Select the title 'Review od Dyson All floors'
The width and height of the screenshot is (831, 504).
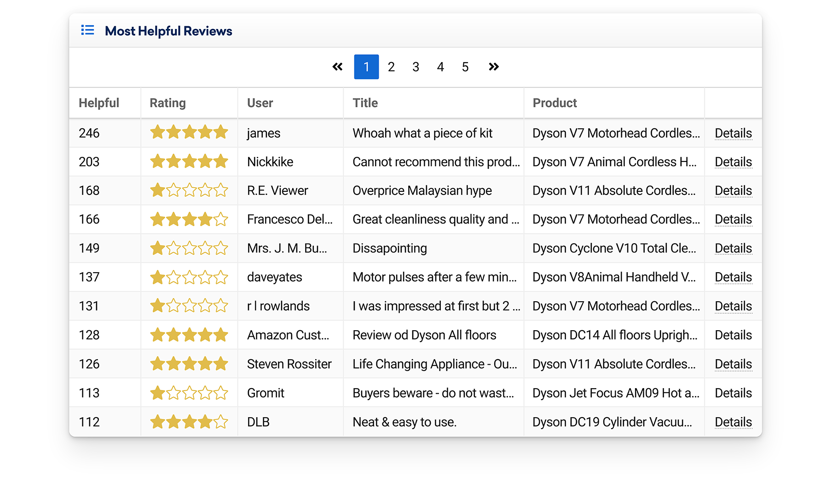click(x=424, y=335)
